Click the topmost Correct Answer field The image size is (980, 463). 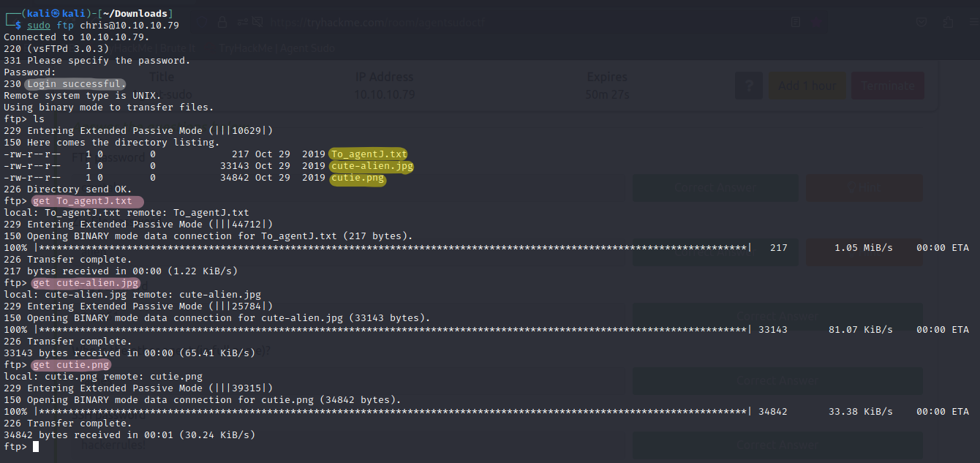tap(715, 188)
